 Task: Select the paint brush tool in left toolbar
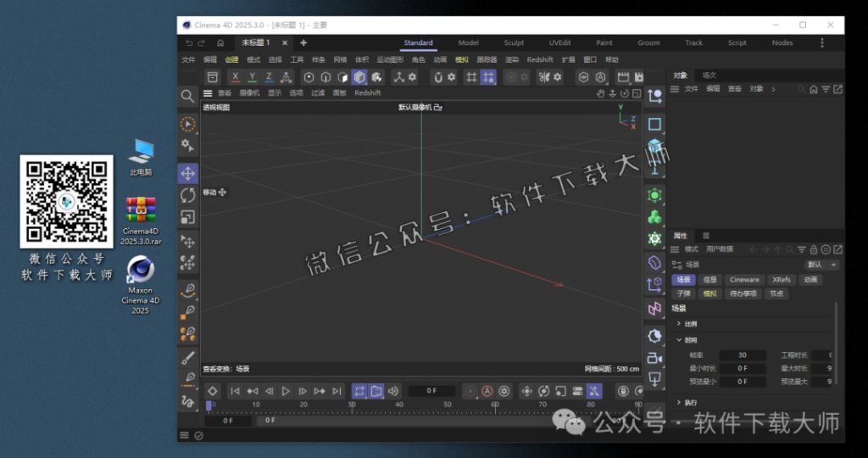(187, 358)
